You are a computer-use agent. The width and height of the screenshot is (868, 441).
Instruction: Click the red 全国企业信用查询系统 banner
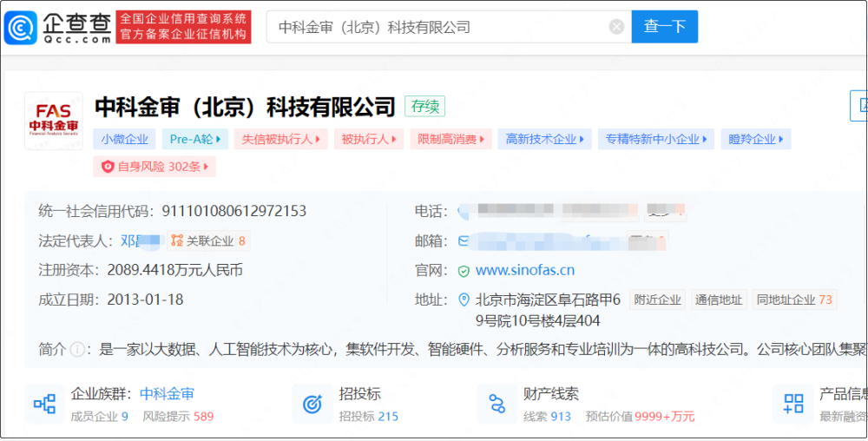[x=183, y=27]
